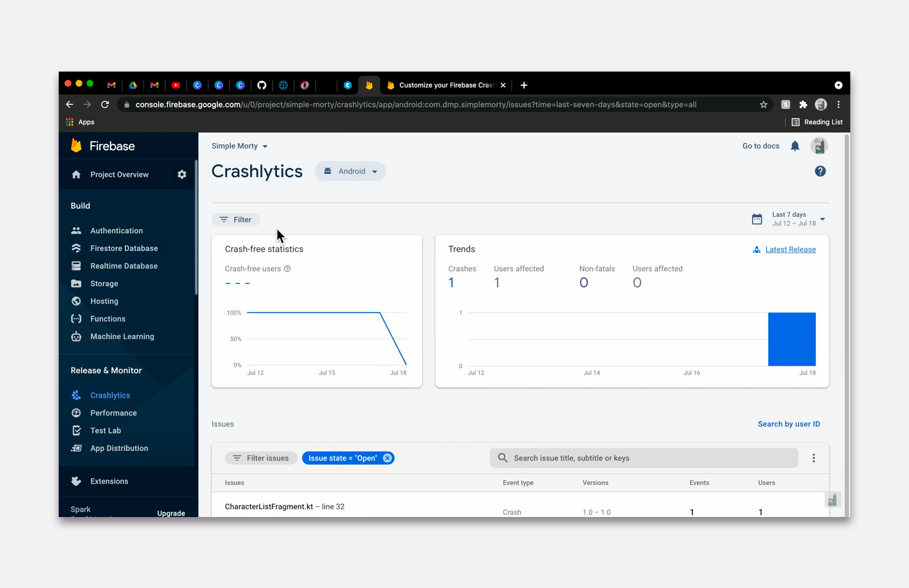Open Performance in the sidebar
909x588 pixels.
tap(113, 413)
